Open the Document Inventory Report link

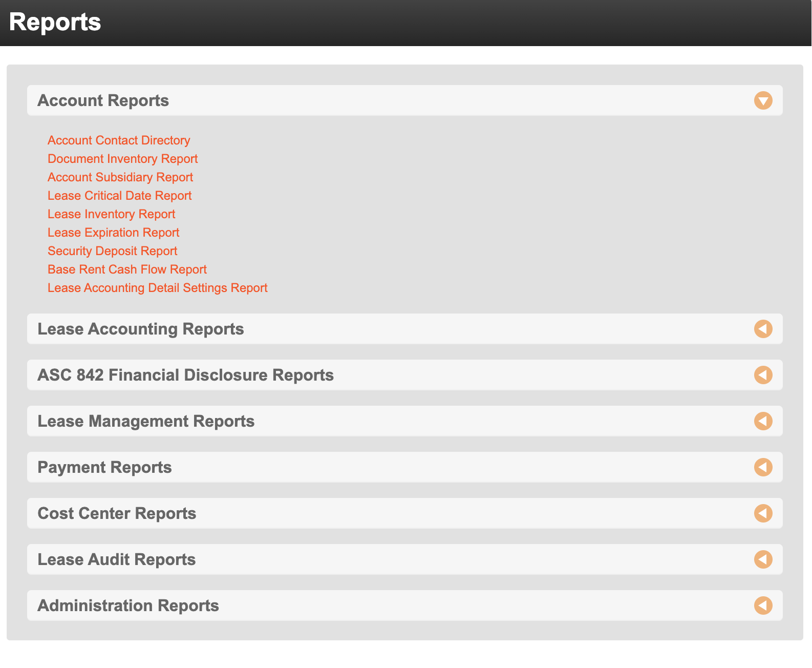123,159
